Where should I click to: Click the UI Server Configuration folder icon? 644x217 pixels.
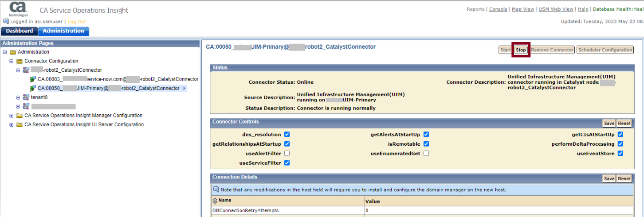pyautogui.click(x=20, y=125)
